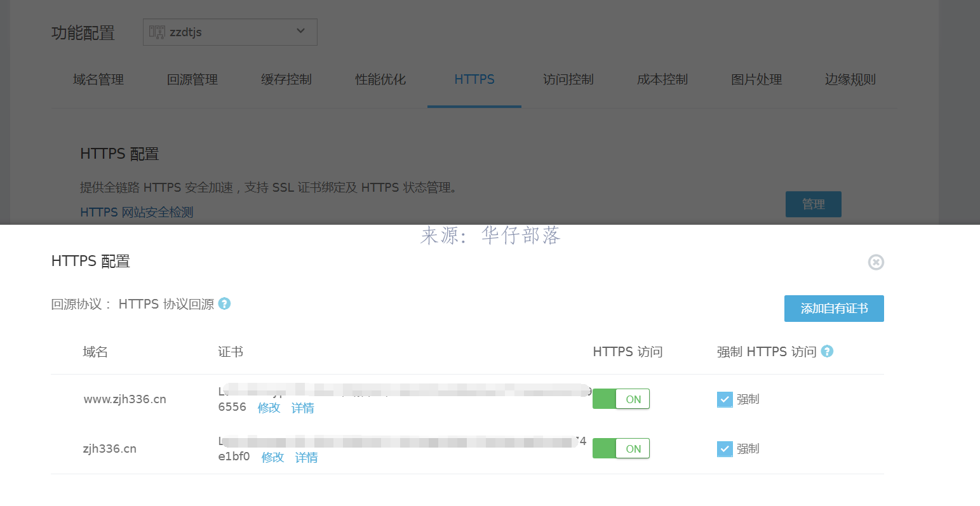The height and width of the screenshot is (506, 980).
Task: Click help icon next to HTTPS 协议回源
Action: (224, 303)
